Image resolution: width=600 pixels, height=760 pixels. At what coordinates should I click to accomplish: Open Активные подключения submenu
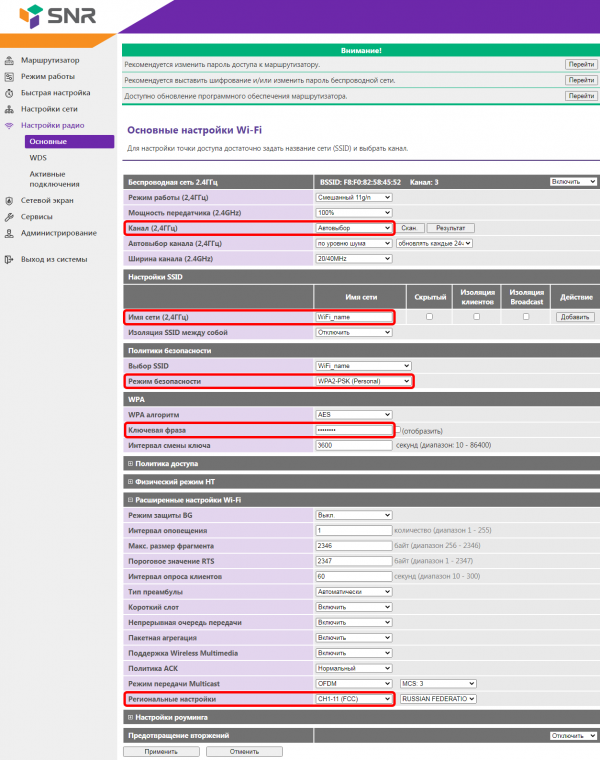click(54, 179)
